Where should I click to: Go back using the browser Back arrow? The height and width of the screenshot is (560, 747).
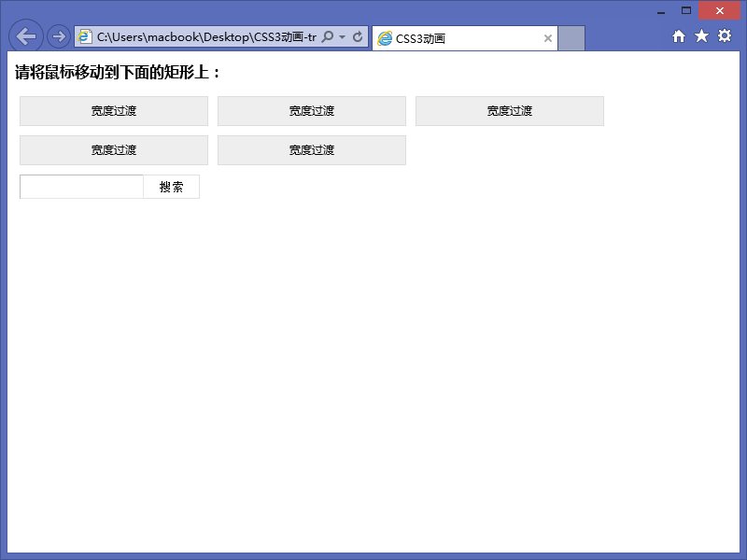click(x=26, y=35)
